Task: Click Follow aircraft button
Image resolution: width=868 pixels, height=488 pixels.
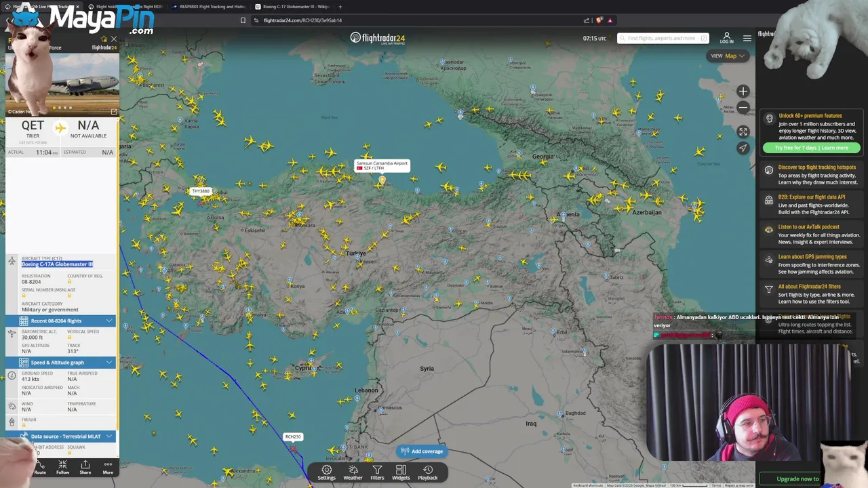Action: tap(62, 467)
